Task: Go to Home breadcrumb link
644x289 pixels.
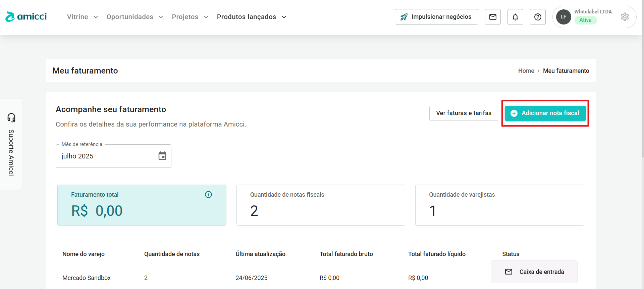Action: point(526,71)
